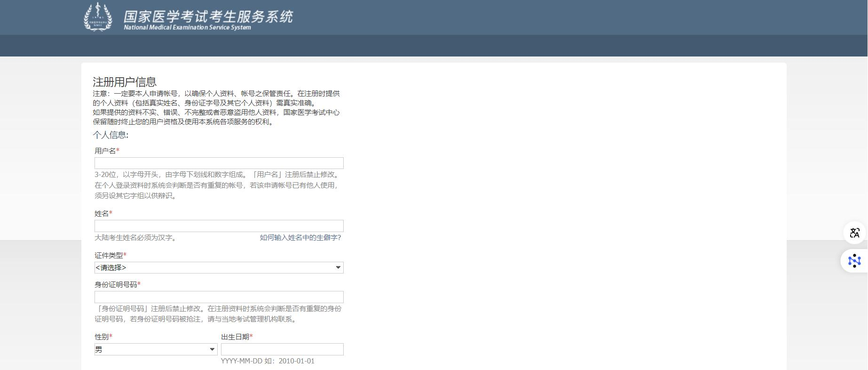Select the 身份证明号码 input box

tap(219, 297)
